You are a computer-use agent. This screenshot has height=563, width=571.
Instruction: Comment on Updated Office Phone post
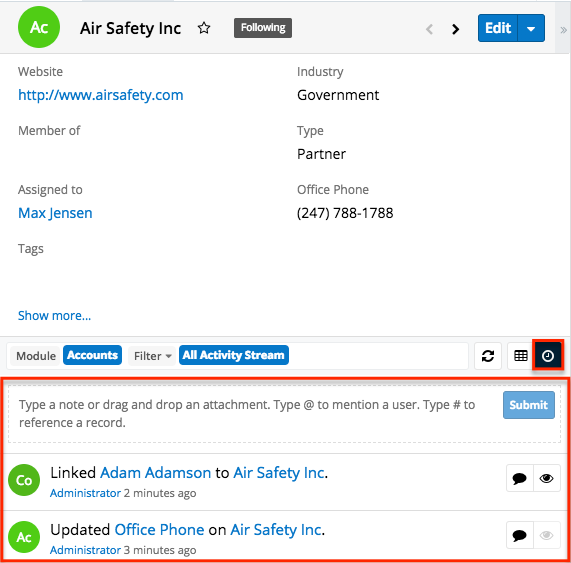pos(520,535)
